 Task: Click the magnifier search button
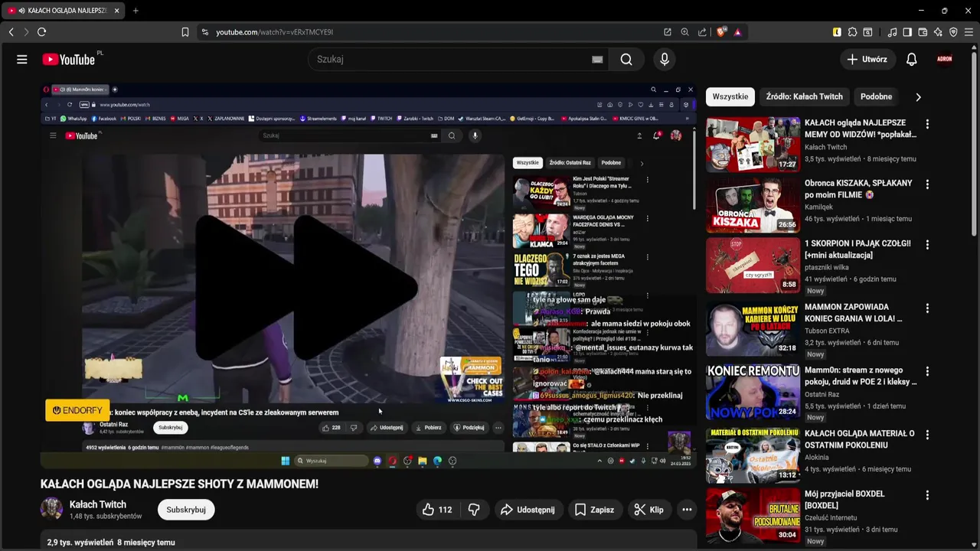click(x=626, y=59)
